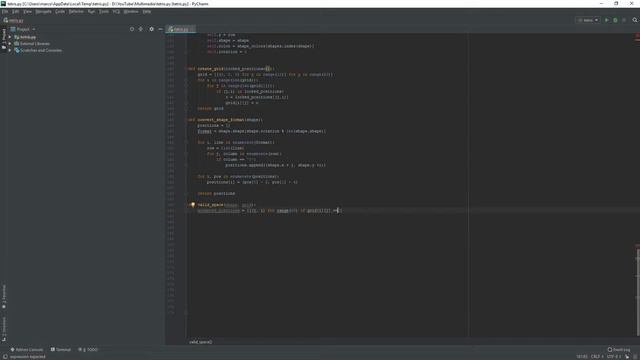Screen dimensions: 640x360
Task: Click the 'accepted_positions' code line
Action: click(269, 211)
